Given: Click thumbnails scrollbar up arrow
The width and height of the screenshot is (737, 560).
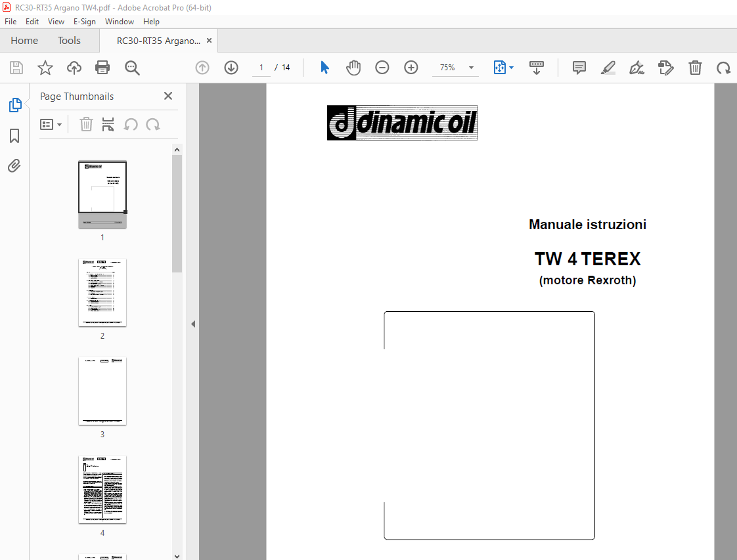Looking at the screenshot, I should [x=177, y=150].
